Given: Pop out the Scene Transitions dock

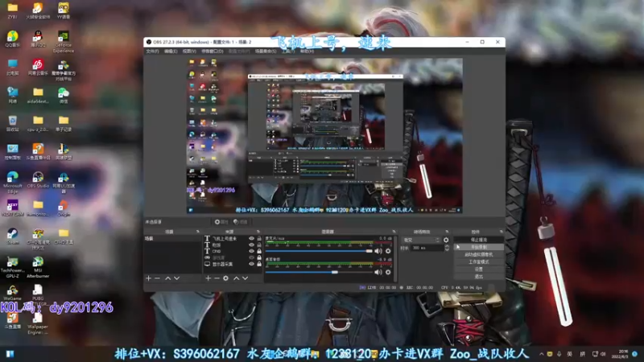Looking at the screenshot, I should (x=448, y=232).
